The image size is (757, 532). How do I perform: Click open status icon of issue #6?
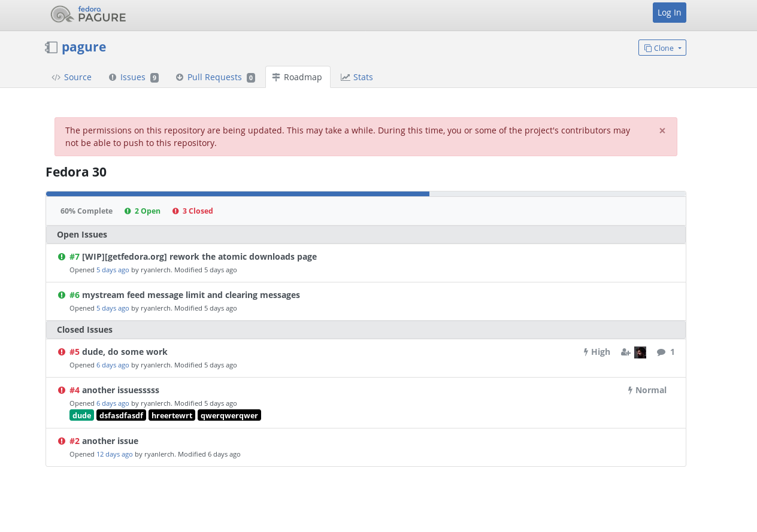click(x=62, y=295)
